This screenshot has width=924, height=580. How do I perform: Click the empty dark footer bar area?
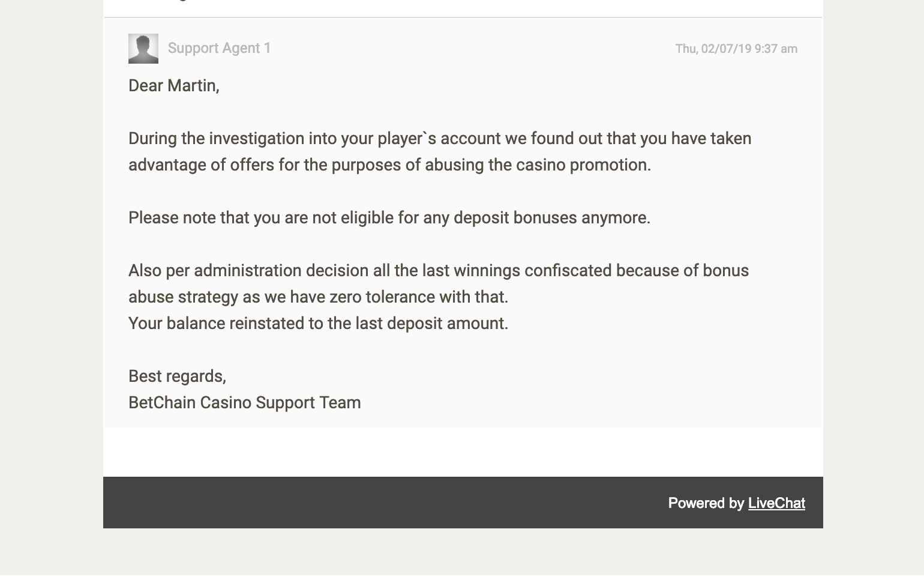click(x=384, y=503)
